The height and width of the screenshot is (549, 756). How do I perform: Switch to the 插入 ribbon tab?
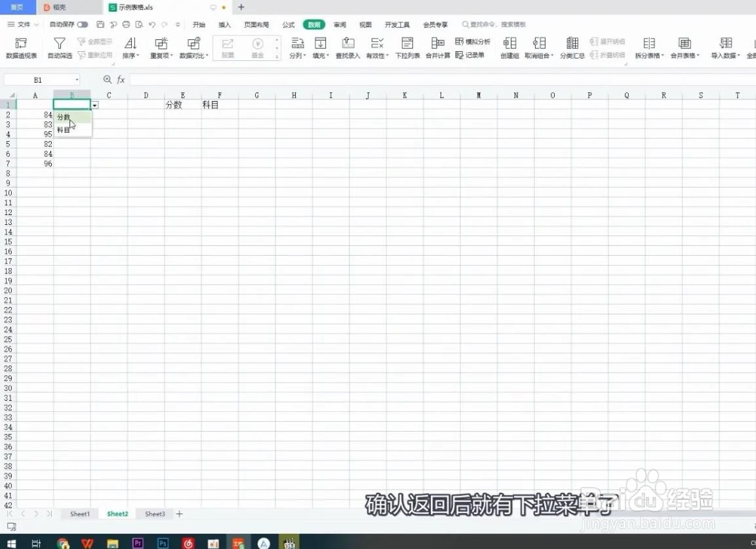224,25
